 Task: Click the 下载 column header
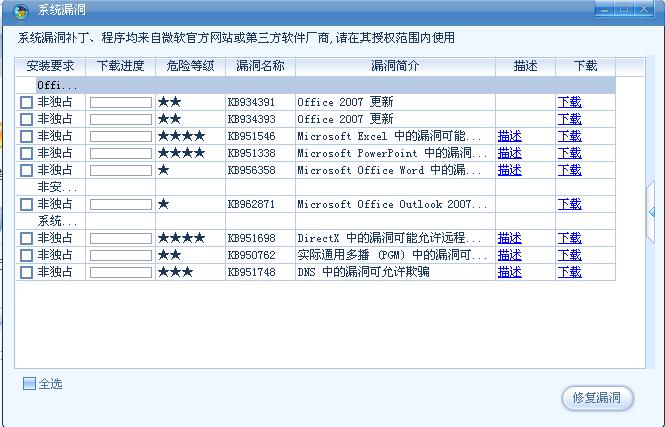(x=585, y=67)
